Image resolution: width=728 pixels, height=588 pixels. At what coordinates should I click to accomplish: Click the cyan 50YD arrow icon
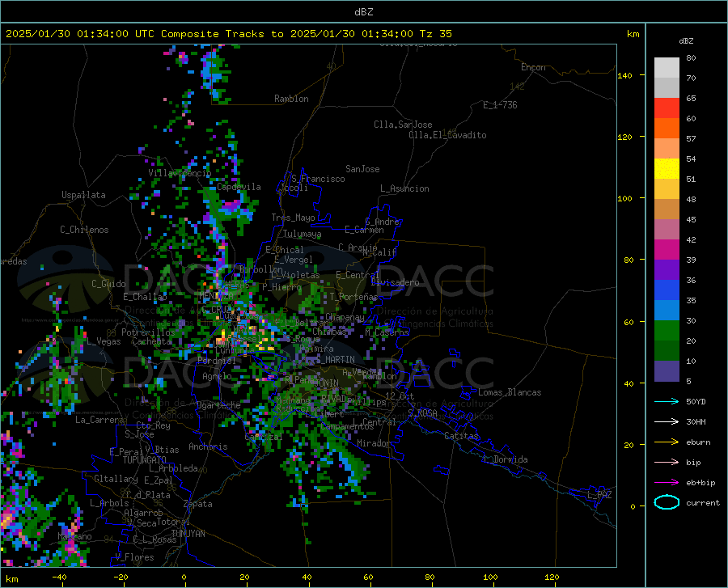tap(667, 401)
